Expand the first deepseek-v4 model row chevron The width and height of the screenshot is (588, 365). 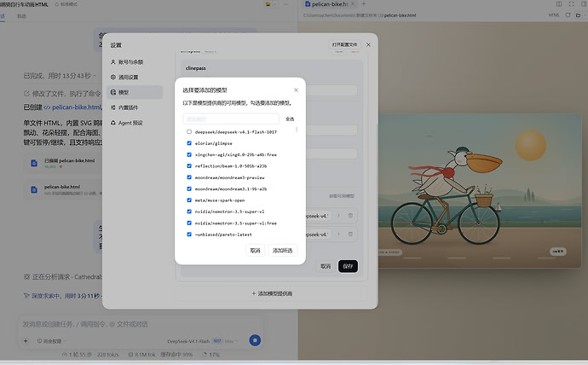point(338,215)
